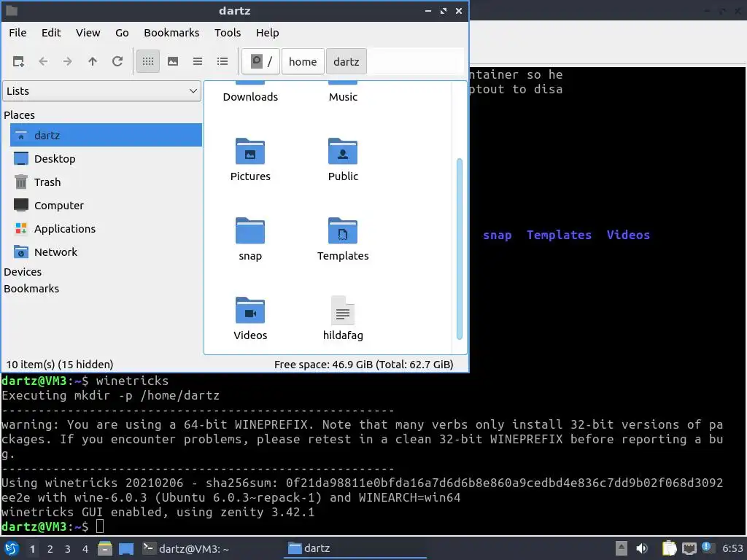Select Trash in Places sidebar
The height and width of the screenshot is (560, 747).
coord(106,182)
